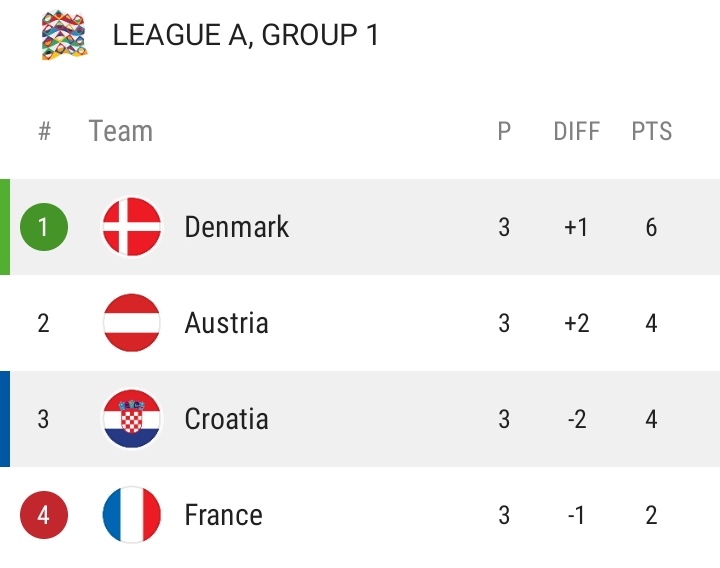Click Denmark's 6 points value
The height and width of the screenshot is (568, 720).
click(x=651, y=227)
